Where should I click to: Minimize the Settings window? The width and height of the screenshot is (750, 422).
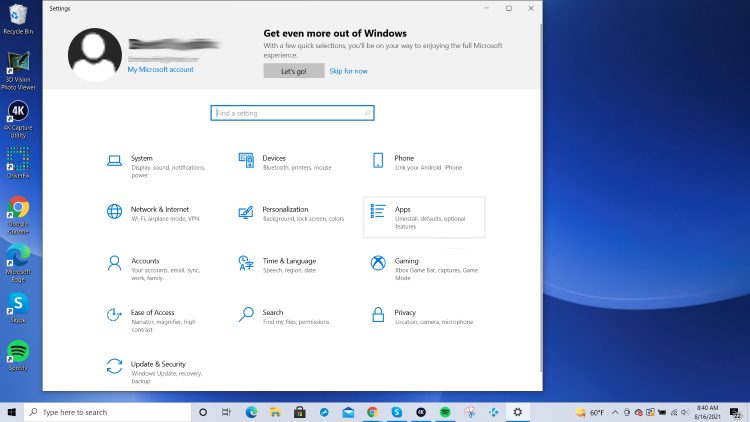486,8
